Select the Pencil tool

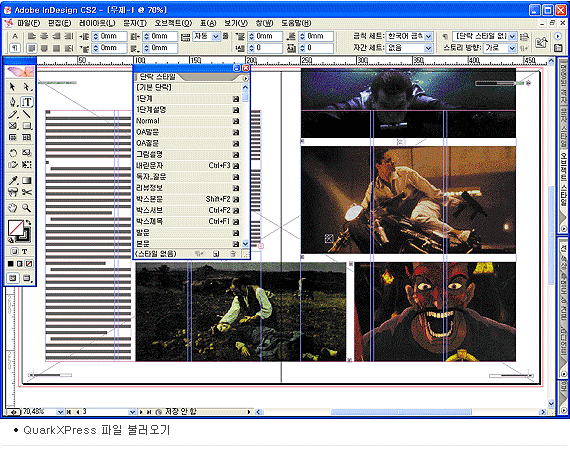(13, 114)
